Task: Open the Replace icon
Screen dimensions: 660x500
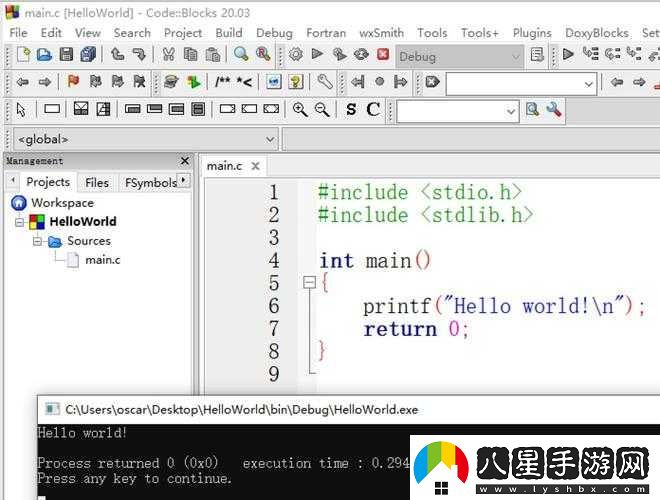Action: pyautogui.click(x=263, y=54)
